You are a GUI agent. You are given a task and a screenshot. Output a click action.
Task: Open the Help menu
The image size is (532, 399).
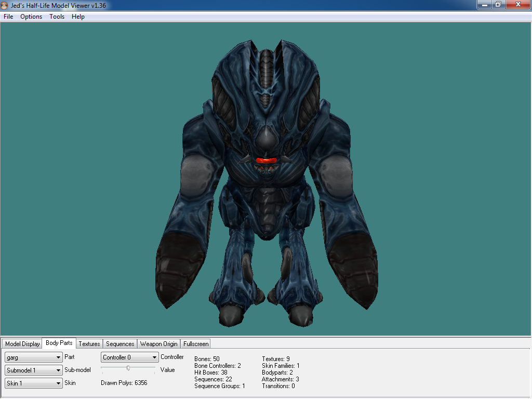coord(78,17)
